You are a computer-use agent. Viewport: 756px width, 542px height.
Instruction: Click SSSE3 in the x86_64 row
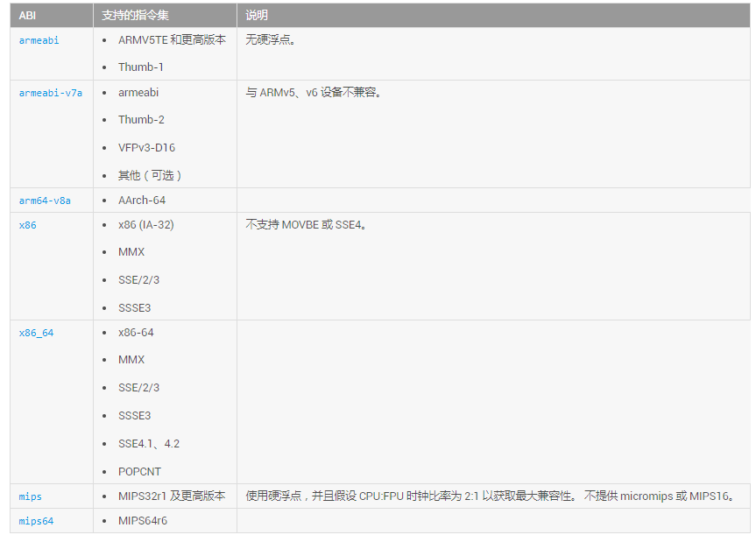(x=135, y=416)
